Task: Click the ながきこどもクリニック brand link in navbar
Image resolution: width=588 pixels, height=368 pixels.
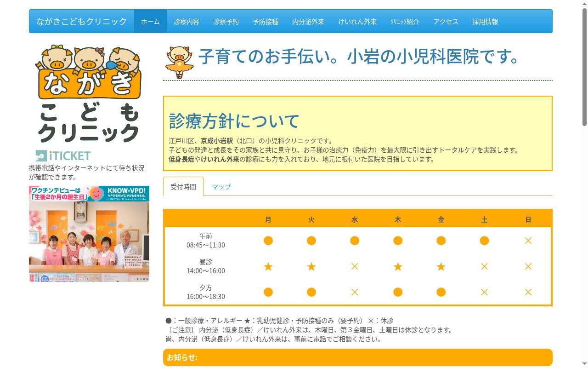Action: click(82, 22)
